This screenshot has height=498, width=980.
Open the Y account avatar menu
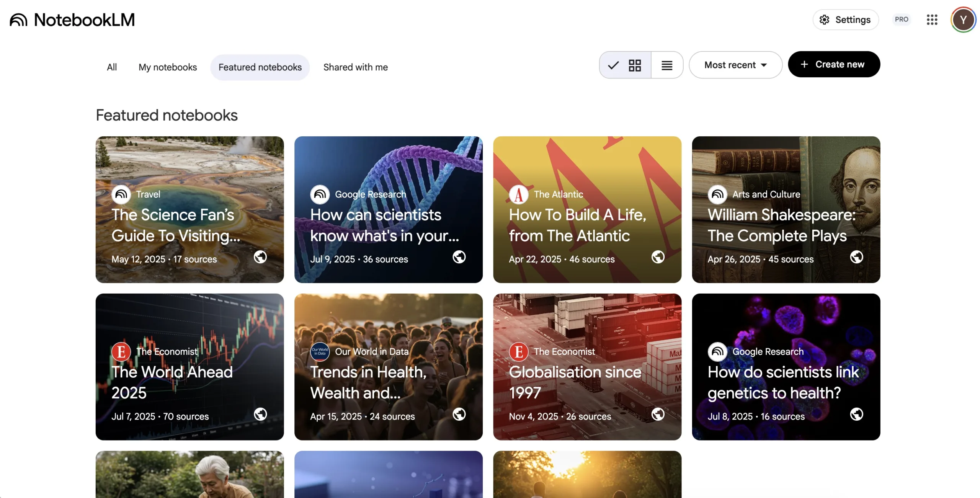pyautogui.click(x=963, y=20)
